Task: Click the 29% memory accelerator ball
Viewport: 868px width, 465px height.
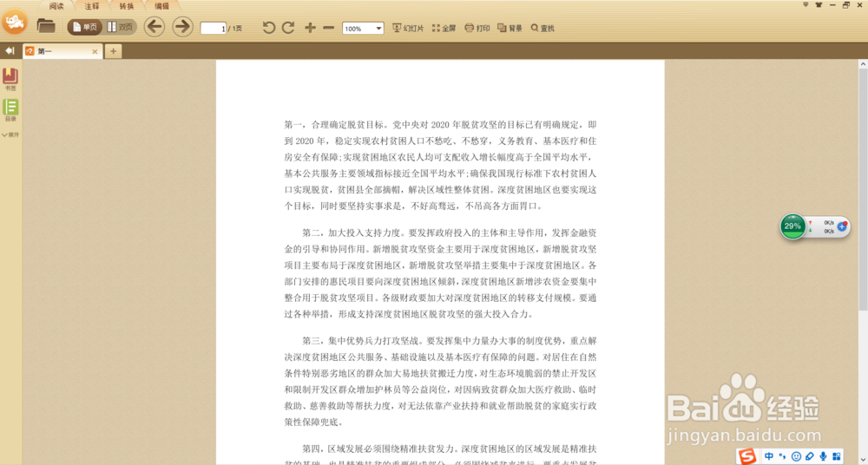Action: tap(792, 226)
